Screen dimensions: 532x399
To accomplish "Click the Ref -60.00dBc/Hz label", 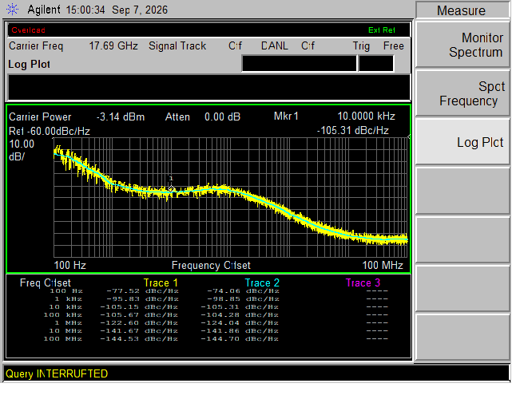I will pos(50,131).
